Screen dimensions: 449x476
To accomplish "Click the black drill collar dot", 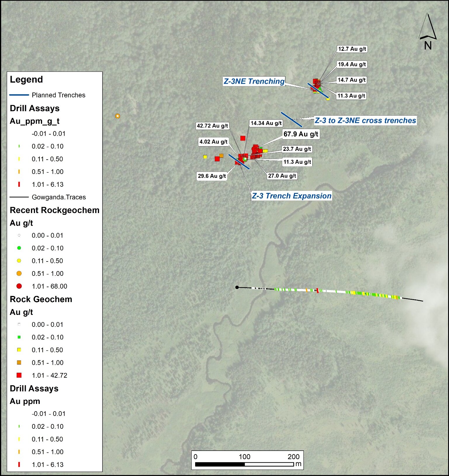I will tap(237, 287).
